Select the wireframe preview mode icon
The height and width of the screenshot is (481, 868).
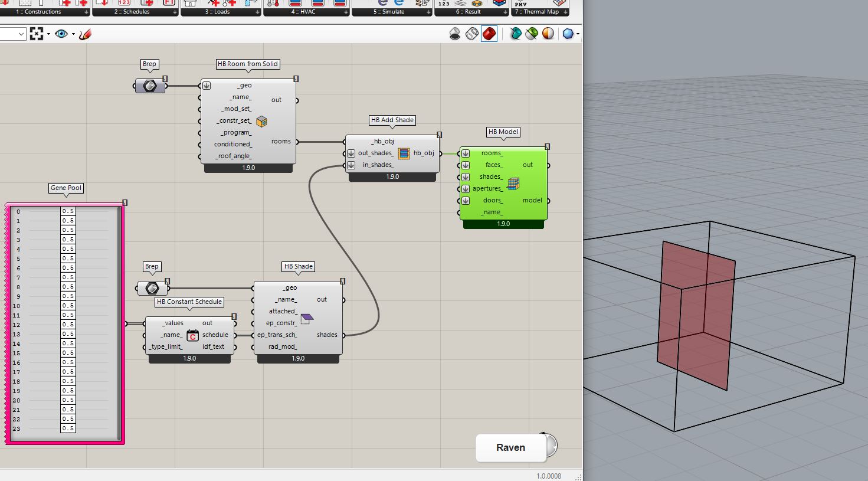pyautogui.click(x=471, y=34)
